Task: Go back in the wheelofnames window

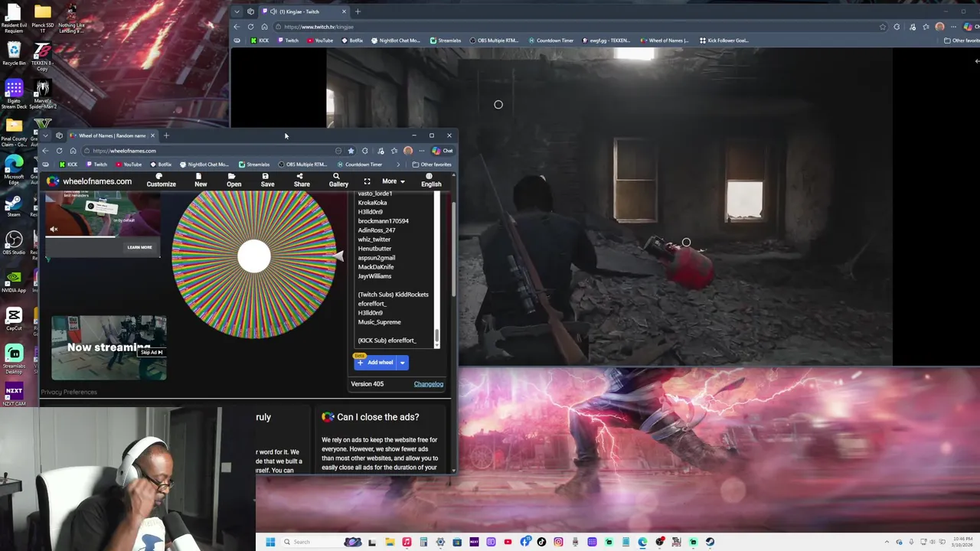Action: tap(45, 151)
